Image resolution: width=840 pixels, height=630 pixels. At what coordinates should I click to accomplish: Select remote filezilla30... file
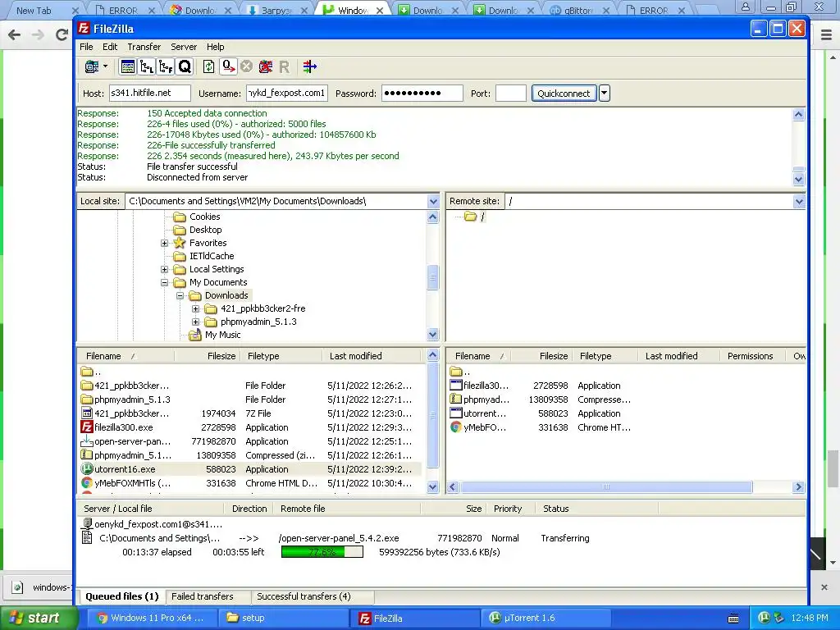pos(486,386)
